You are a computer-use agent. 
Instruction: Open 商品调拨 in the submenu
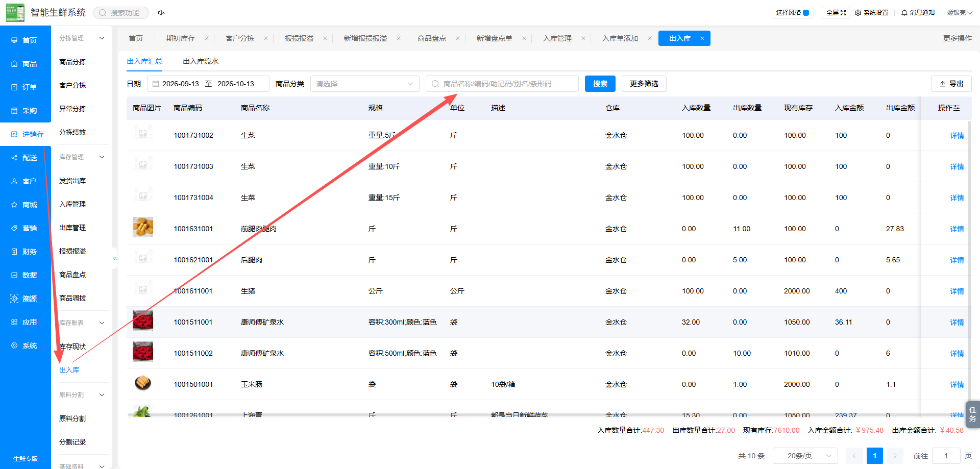tap(72, 298)
